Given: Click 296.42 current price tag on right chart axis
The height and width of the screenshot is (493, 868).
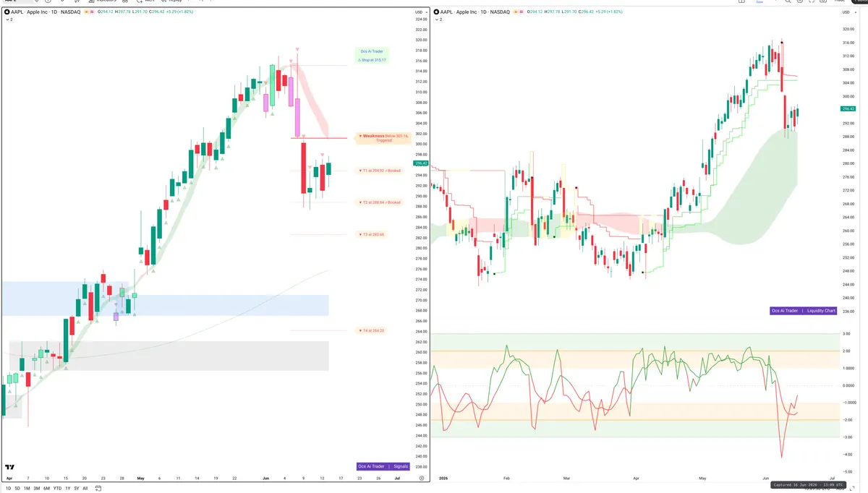Looking at the screenshot, I should coord(848,108).
